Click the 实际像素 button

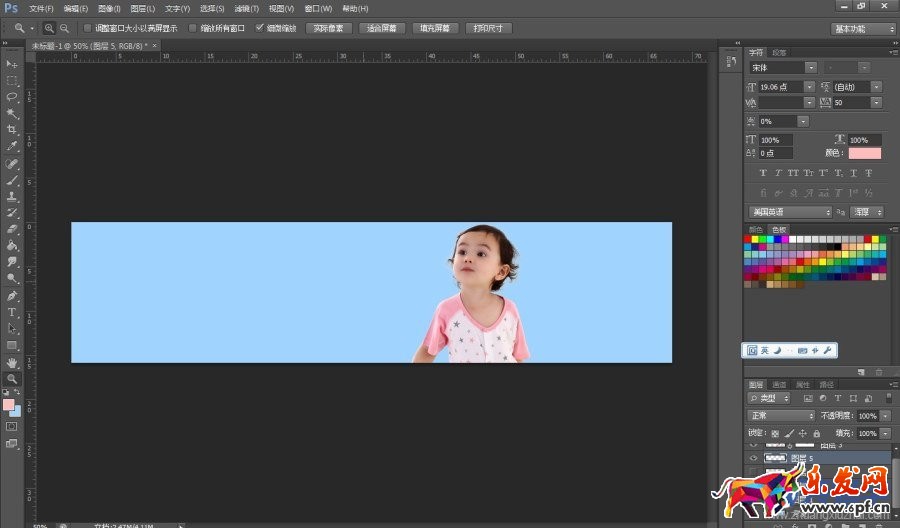click(328, 28)
